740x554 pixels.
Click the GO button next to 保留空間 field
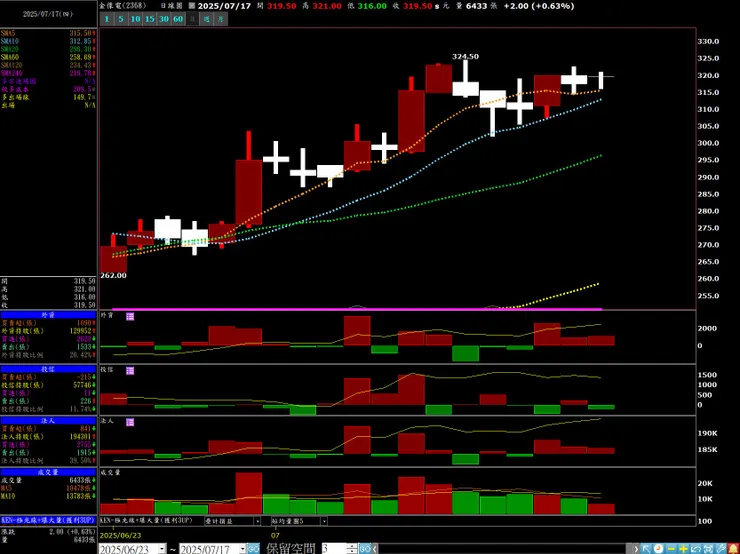pos(365,549)
